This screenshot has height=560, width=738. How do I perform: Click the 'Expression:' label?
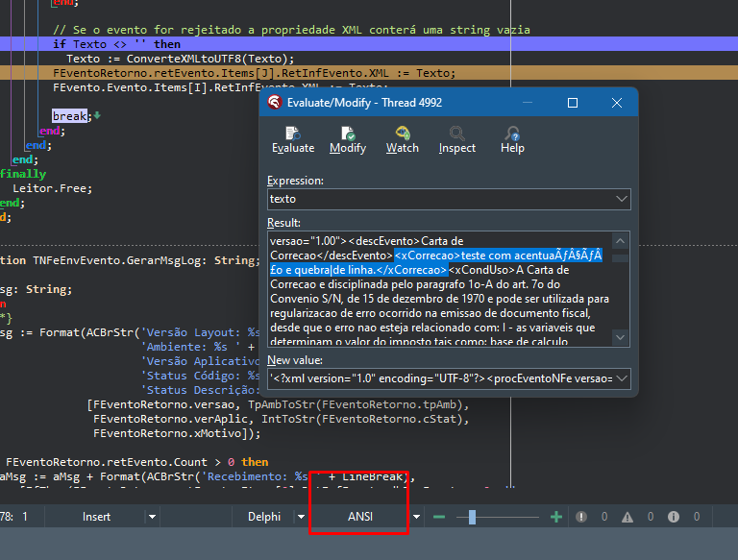295,181
